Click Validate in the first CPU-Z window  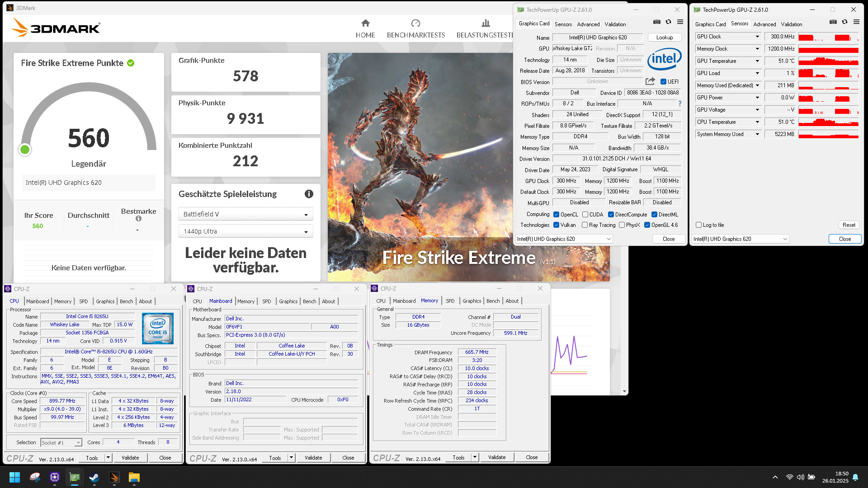tap(130, 458)
